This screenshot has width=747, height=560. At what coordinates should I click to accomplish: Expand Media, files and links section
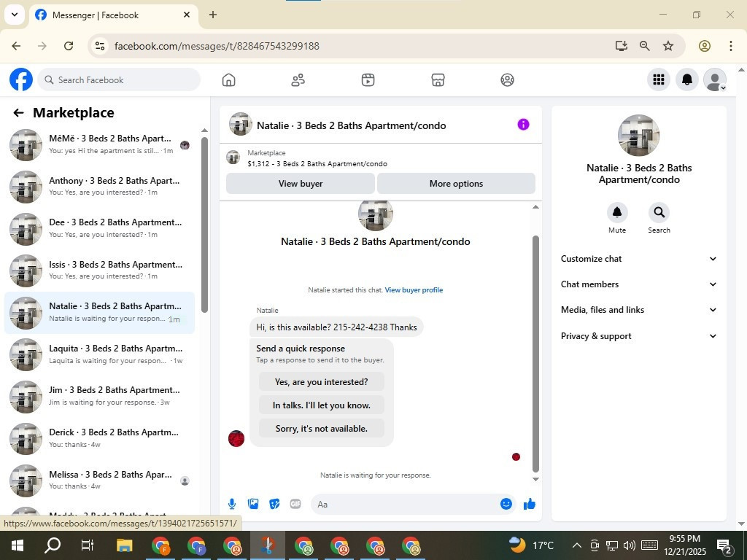tap(638, 310)
